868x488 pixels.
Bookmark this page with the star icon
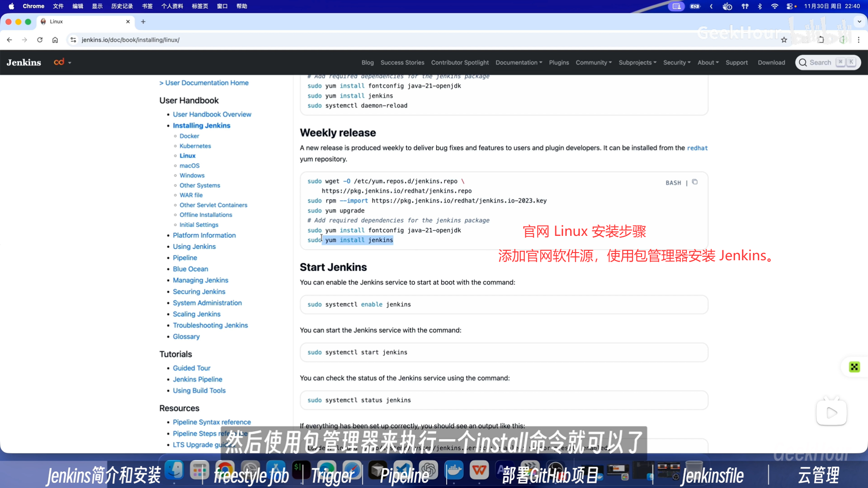(x=784, y=40)
